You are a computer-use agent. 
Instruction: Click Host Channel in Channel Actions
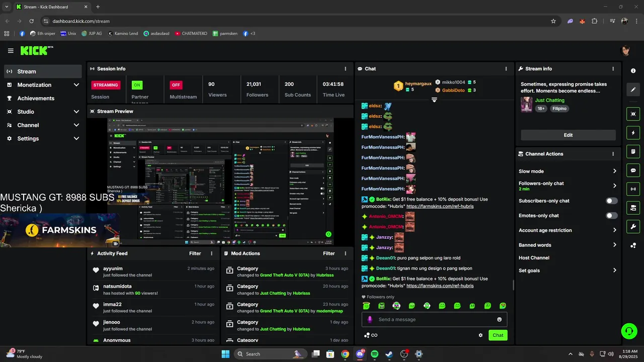point(534,258)
